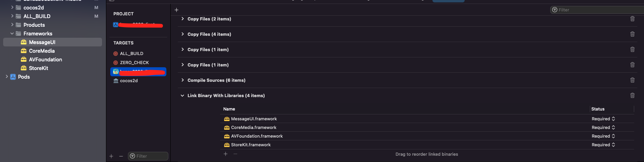Add a library under linked binaries list
Screen dimensions: 644x162
point(226,154)
